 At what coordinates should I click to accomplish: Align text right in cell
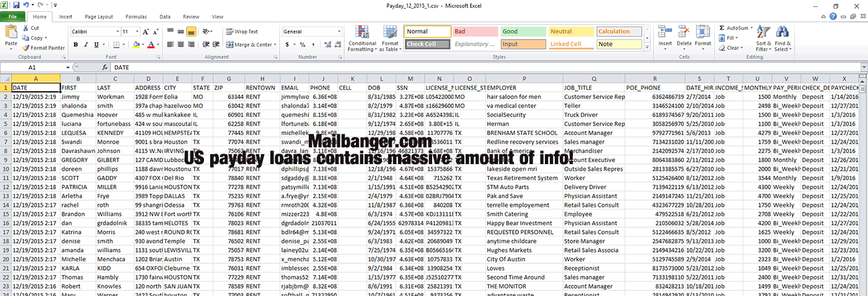(191, 45)
